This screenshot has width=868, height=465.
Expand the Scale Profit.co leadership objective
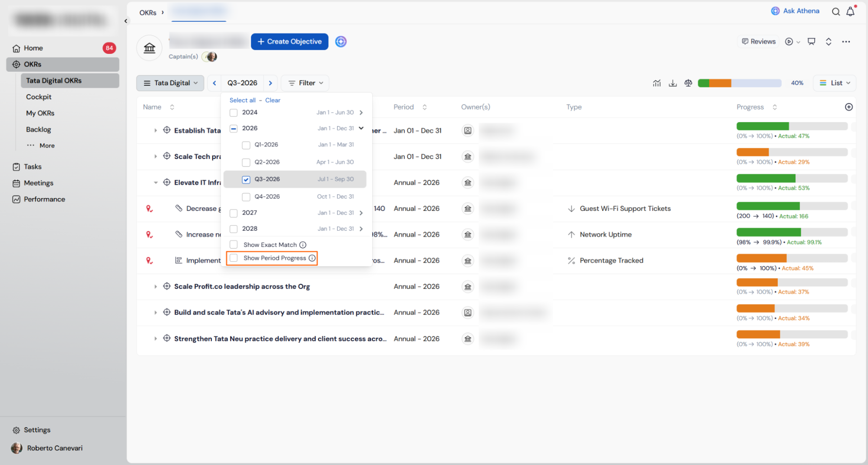click(155, 287)
